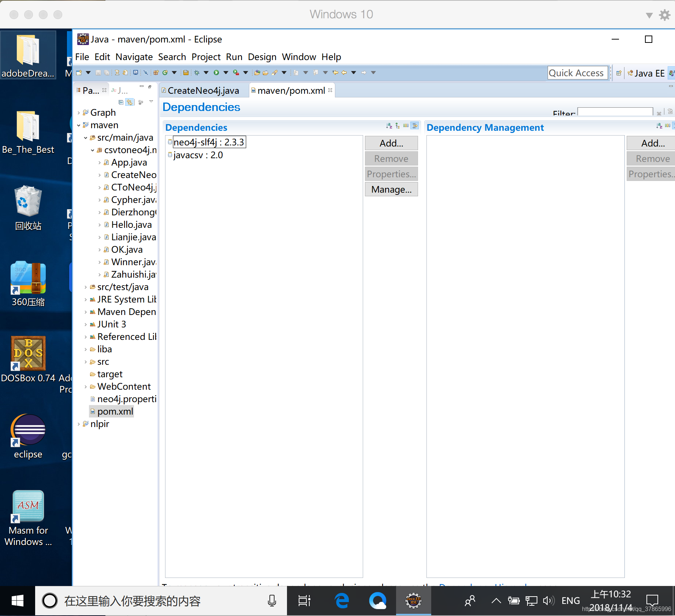Click the New wizard toolbar icon
675x616 pixels.
pos(79,73)
